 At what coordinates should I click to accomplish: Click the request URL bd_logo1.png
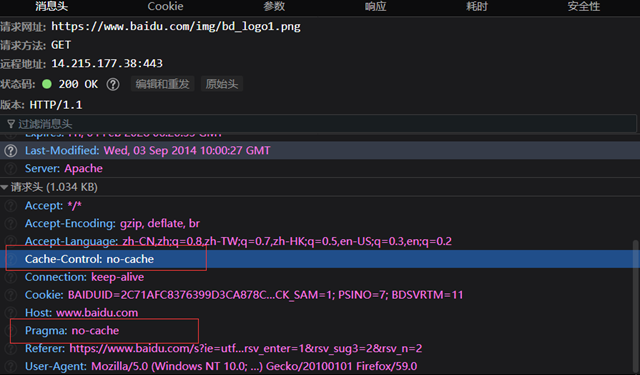pyautogui.click(x=176, y=27)
